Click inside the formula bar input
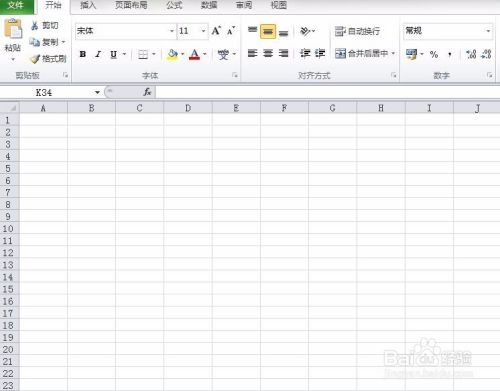Image resolution: width=500 pixels, height=391 pixels. (327, 92)
